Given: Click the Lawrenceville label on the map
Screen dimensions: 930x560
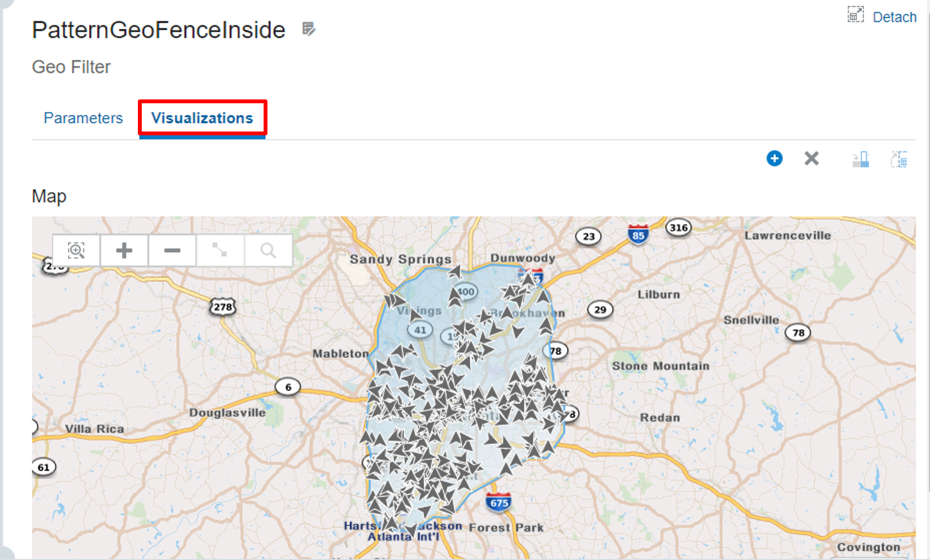Looking at the screenshot, I should point(788,235).
